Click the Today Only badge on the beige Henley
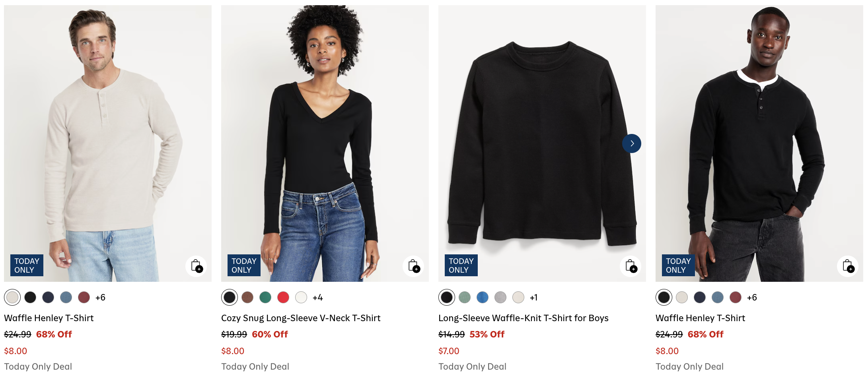 (x=27, y=265)
